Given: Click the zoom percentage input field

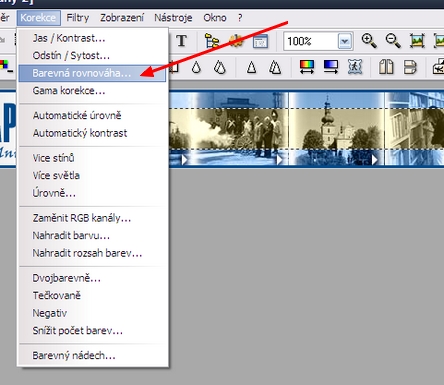Looking at the screenshot, I should (311, 41).
